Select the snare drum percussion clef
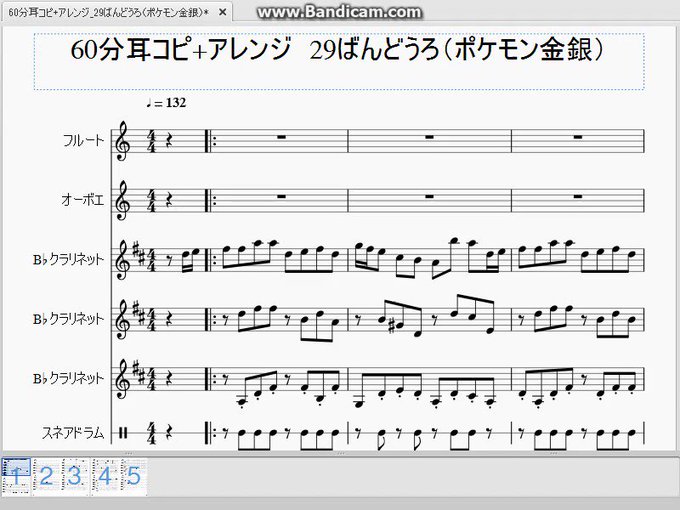Screen dimensions: 680x510 [123, 433]
